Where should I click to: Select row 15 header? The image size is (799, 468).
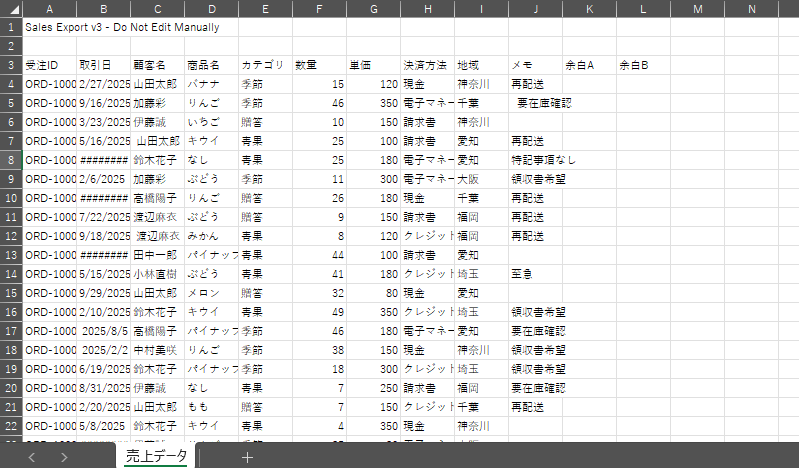coord(10,293)
